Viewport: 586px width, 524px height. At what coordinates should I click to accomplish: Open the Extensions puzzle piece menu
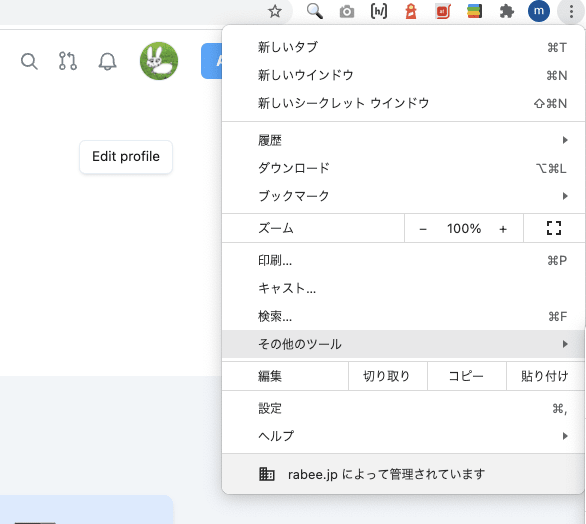tap(507, 11)
